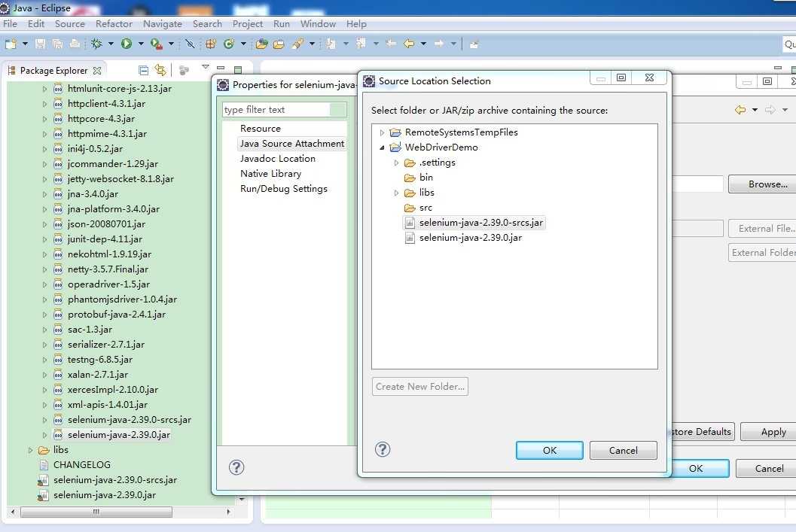Screen dimensions: 796x532
Task: Click Package Explorer horizontal scrollbar
Action: [96, 512]
